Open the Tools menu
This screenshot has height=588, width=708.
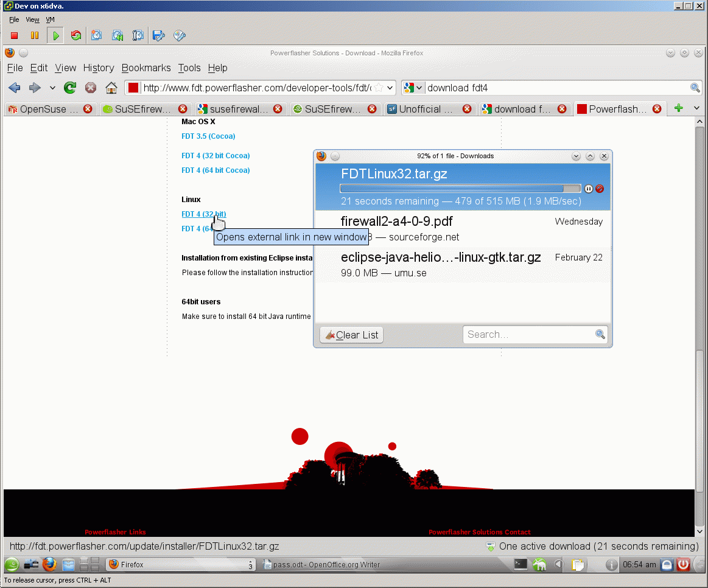tap(189, 68)
